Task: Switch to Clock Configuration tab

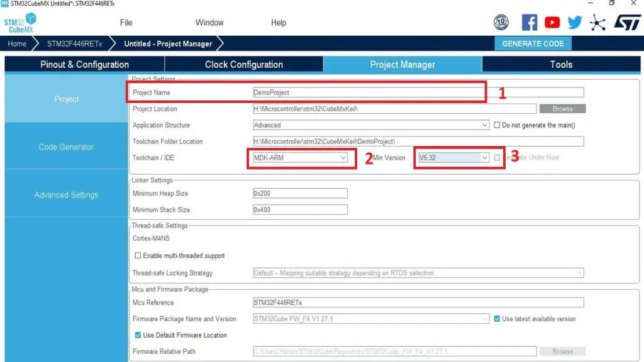Action: click(x=244, y=65)
